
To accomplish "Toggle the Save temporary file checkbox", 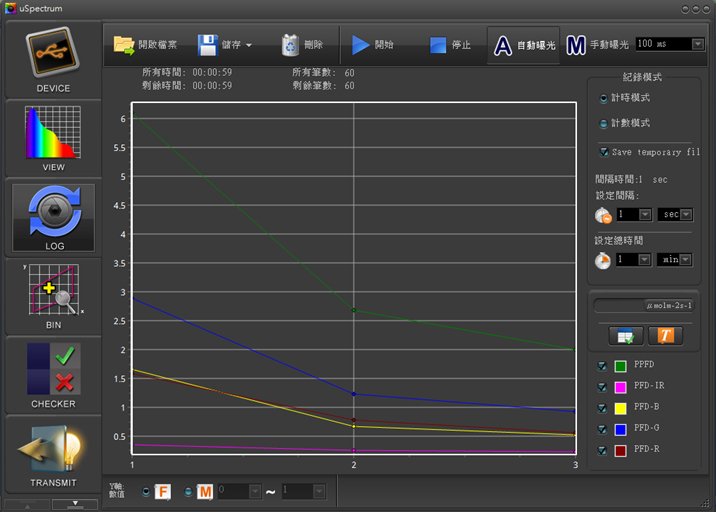I will 604,152.
